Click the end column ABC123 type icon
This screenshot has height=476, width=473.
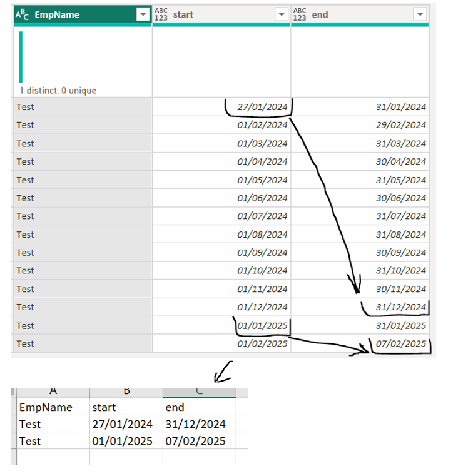coord(300,14)
